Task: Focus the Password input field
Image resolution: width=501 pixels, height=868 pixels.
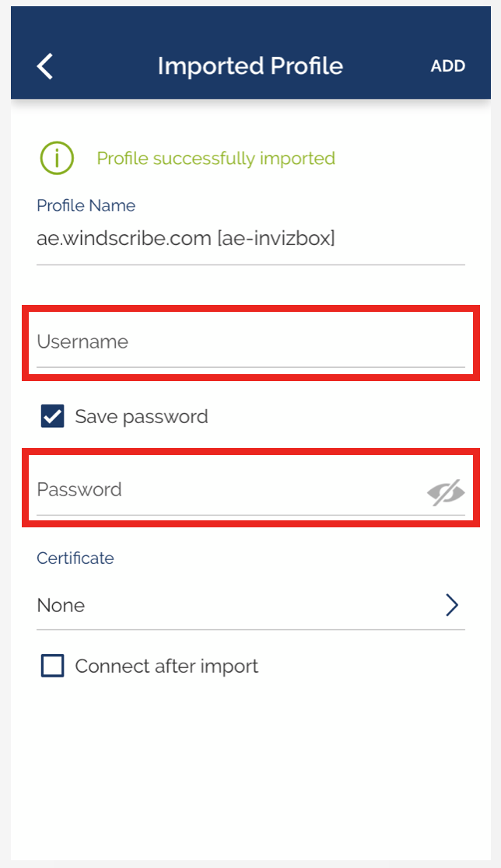Action: click(226, 490)
